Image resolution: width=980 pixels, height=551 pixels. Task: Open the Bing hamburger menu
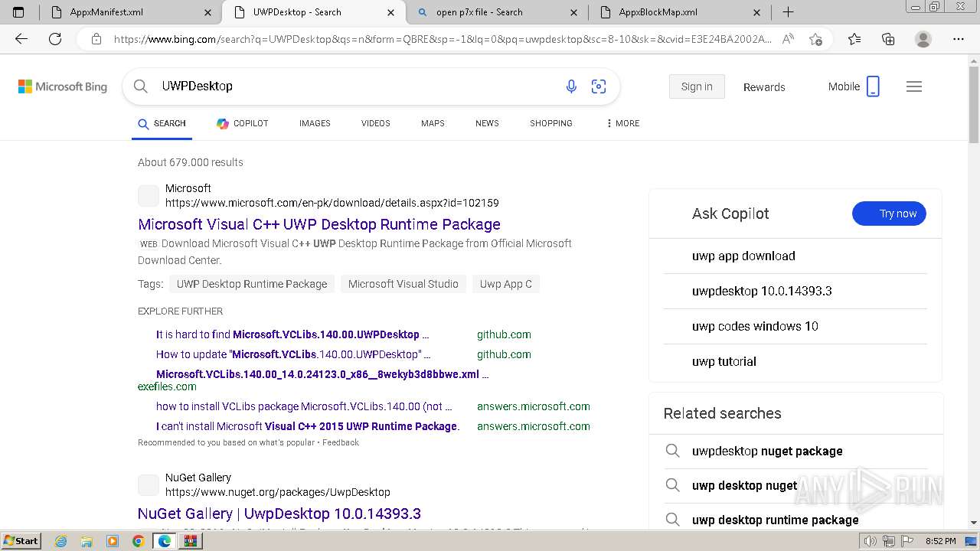914,86
